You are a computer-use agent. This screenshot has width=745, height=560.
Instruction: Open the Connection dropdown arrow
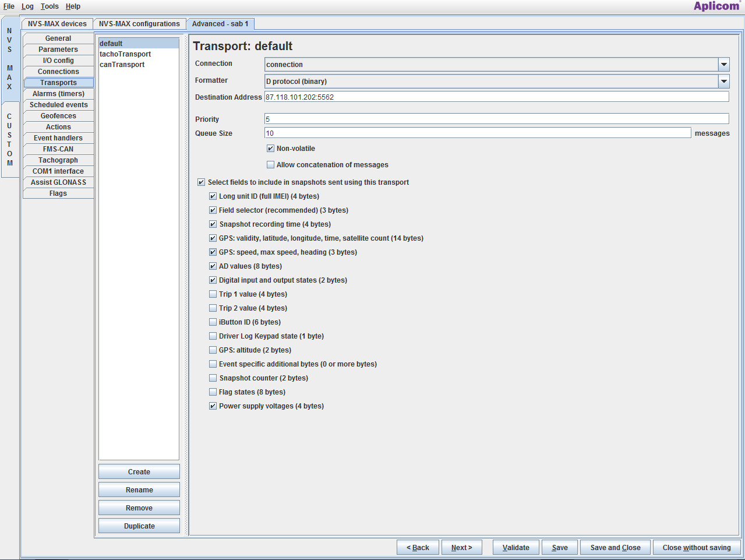tap(723, 65)
